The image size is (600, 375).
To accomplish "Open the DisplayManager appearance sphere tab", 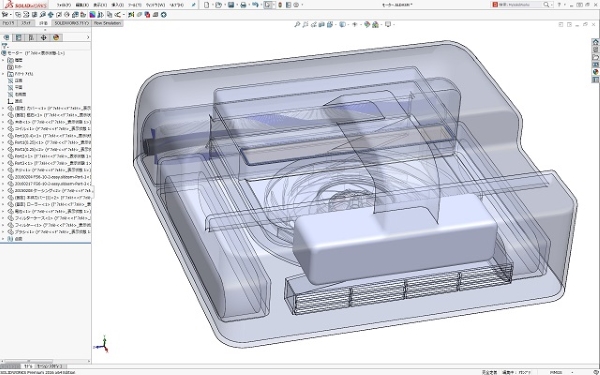I will [56, 38].
